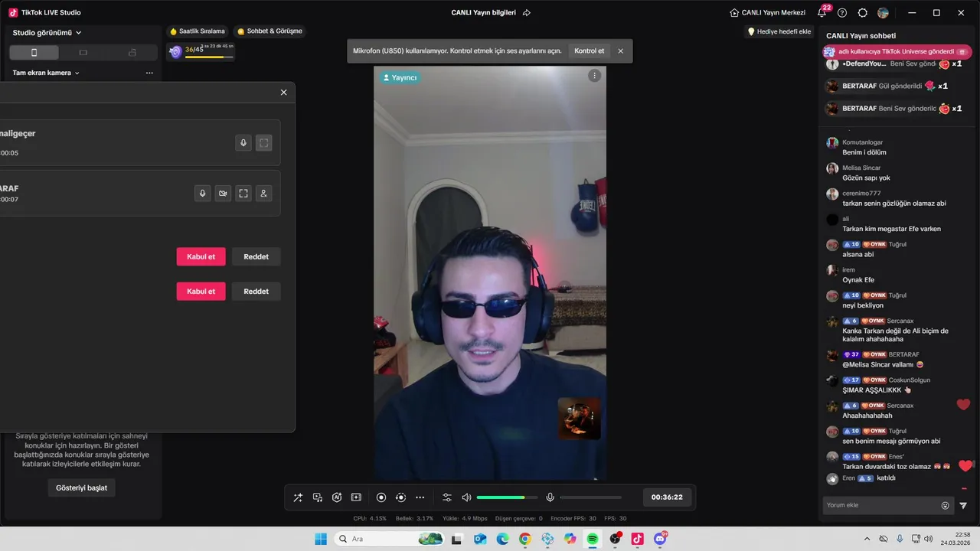Screen dimensions: 980x551
Task: Click Hediye hedefi ekle
Action: coord(779,31)
